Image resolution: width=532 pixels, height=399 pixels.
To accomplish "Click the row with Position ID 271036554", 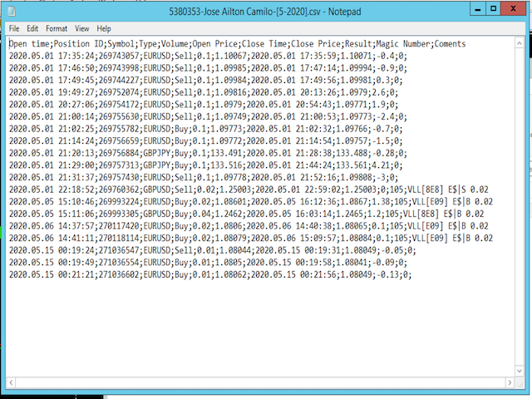I will coord(208,263).
